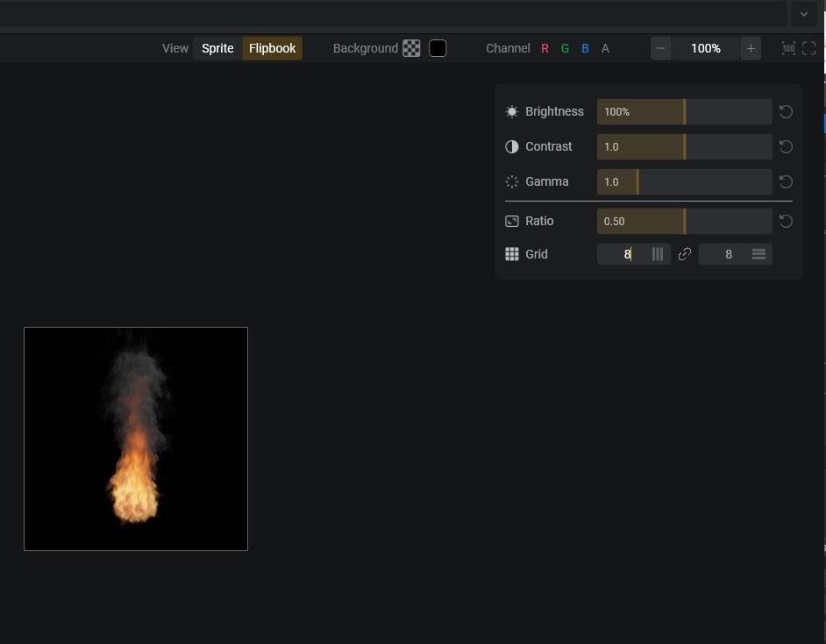
Task: Reset the Contrast value
Action: pyautogui.click(x=786, y=146)
